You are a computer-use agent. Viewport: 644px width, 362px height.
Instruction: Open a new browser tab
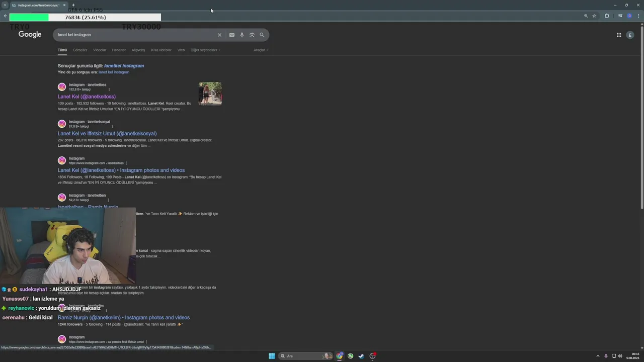coord(73,5)
